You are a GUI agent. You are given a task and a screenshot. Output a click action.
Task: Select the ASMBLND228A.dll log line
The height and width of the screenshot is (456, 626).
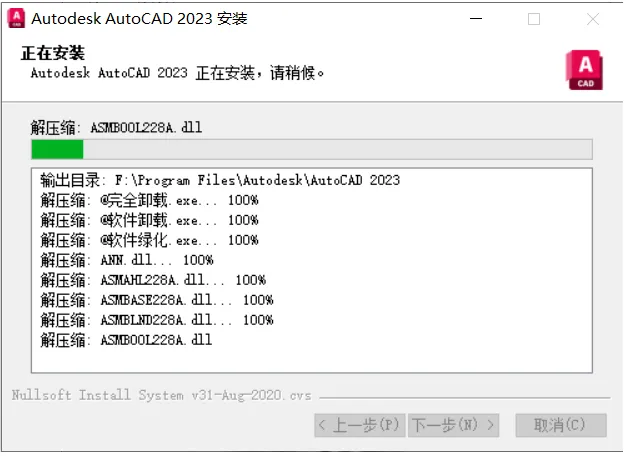(157, 320)
